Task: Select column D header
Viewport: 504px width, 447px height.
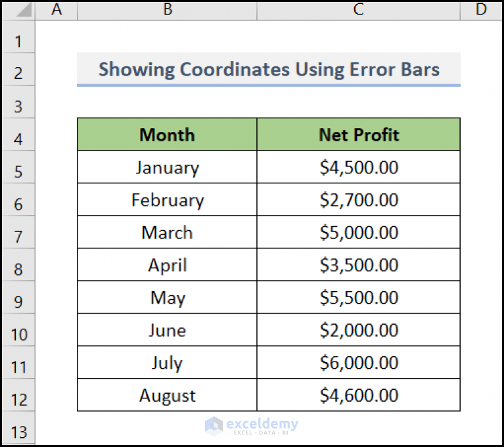Action: pyautogui.click(x=481, y=10)
